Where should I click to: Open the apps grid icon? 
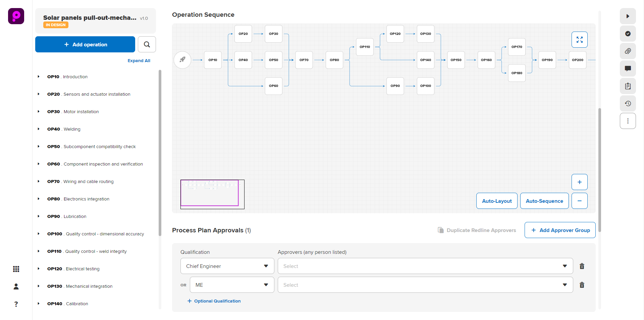click(16, 269)
